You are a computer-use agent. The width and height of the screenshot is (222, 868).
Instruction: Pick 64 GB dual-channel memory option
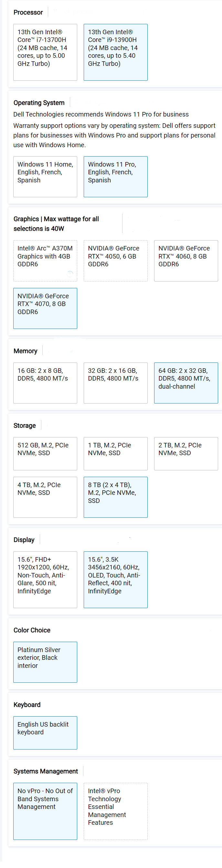pos(186,383)
